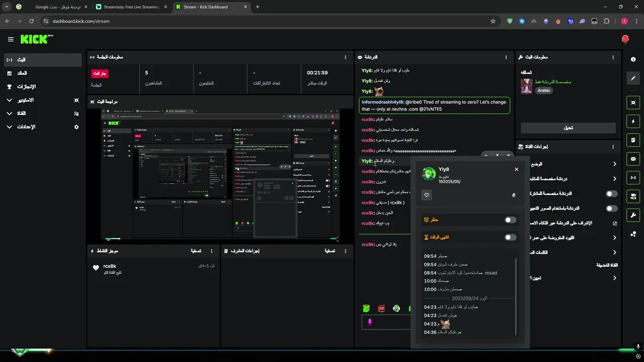This screenshot has width=644, height=362.
Task: Toggle the timeout hourglass switch for Yly8
Action: pyautogui.click(x=510, y=237)
